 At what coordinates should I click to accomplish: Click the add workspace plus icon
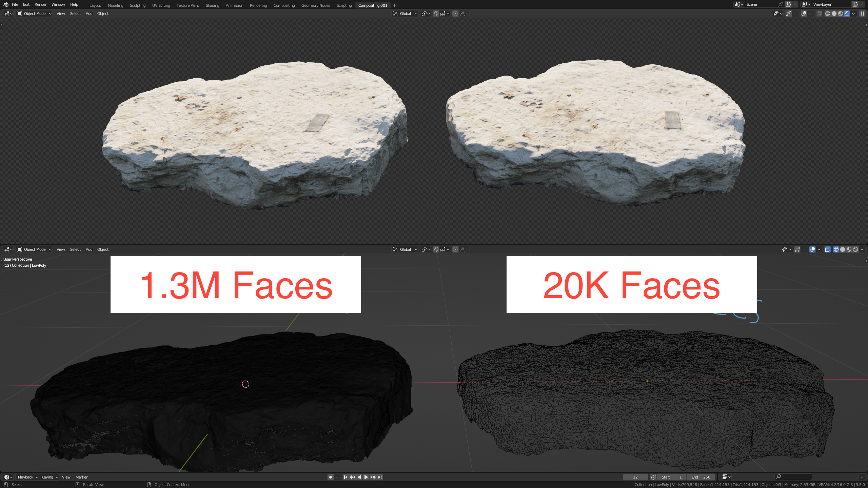point(394,5)
